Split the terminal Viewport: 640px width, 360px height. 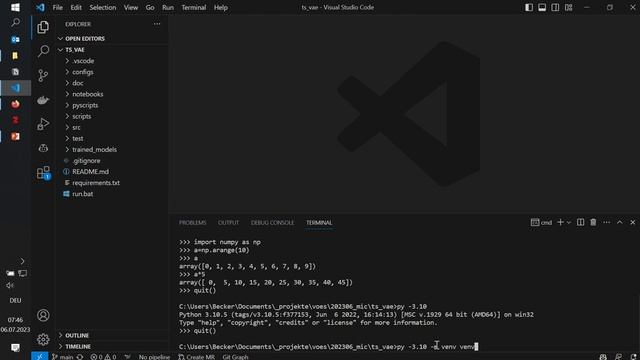pyautogui.click(x=580, y=222)
